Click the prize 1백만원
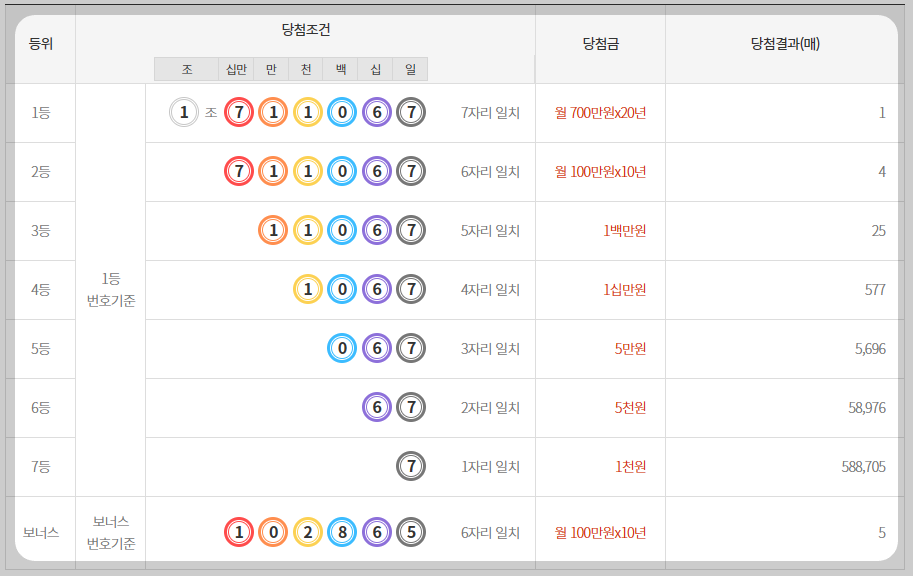 click(625, 231)
